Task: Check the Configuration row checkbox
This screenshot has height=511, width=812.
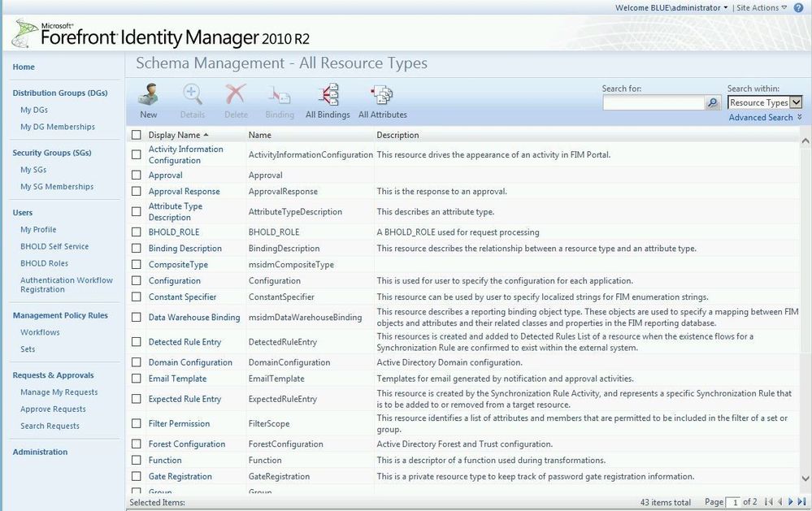Action: pyautogui.click(x=137, y=280)
